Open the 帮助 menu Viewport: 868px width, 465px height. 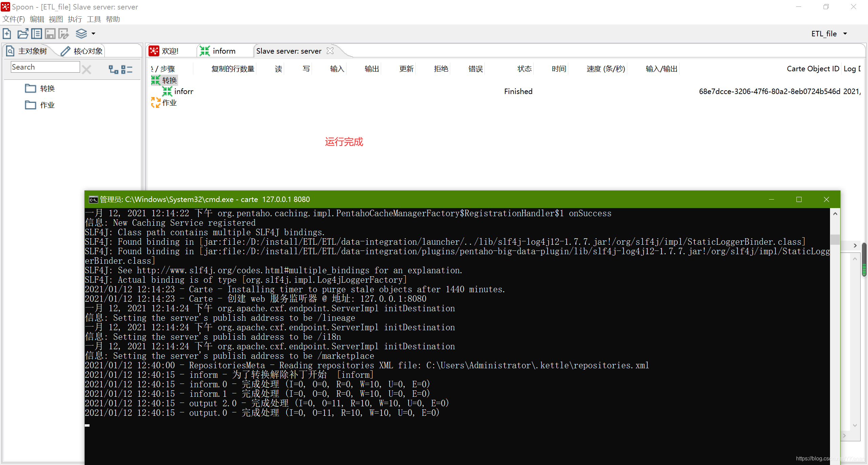pyautogui.click(x=113, y=19)
